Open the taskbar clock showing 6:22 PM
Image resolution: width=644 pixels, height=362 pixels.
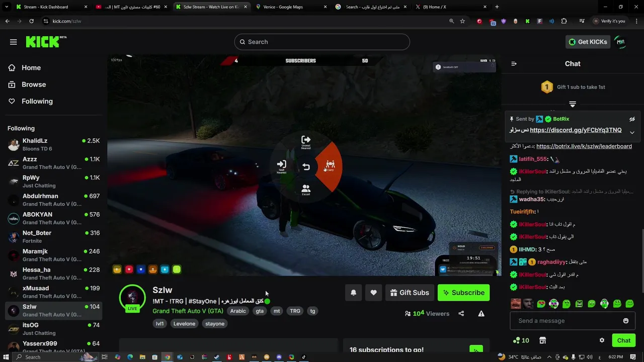tap(615, 357)
